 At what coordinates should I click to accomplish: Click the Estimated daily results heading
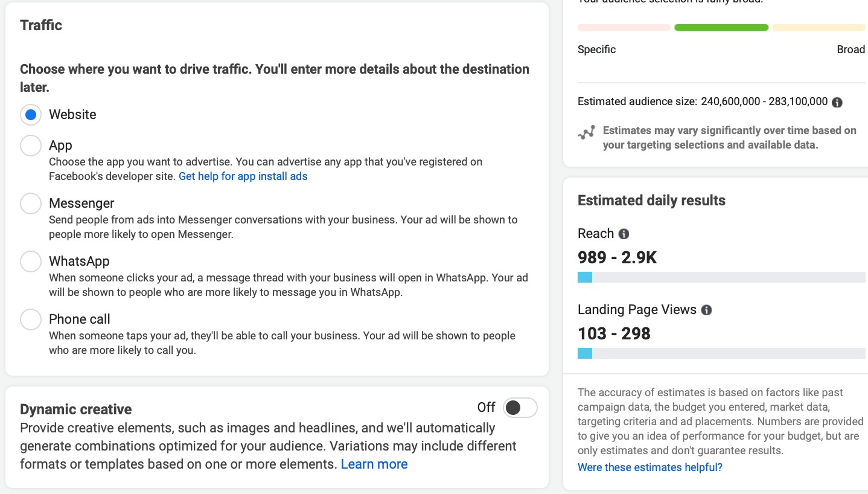651,200
